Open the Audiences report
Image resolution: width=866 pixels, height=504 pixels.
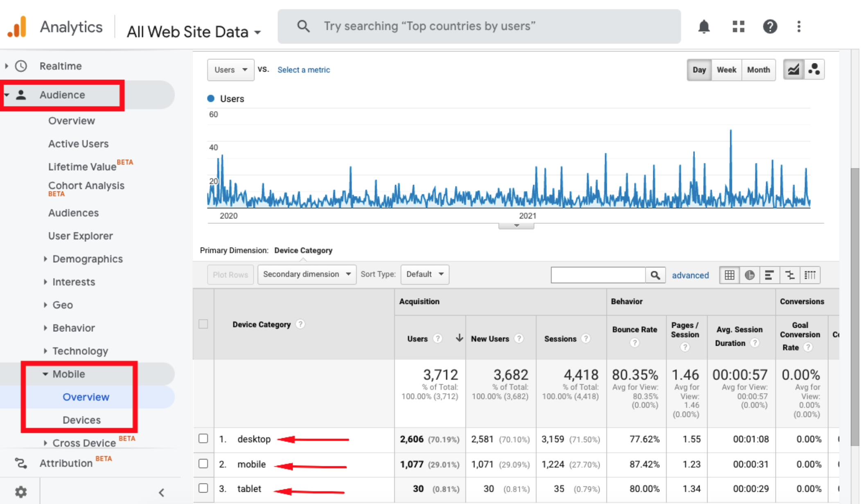coord(73,213)
